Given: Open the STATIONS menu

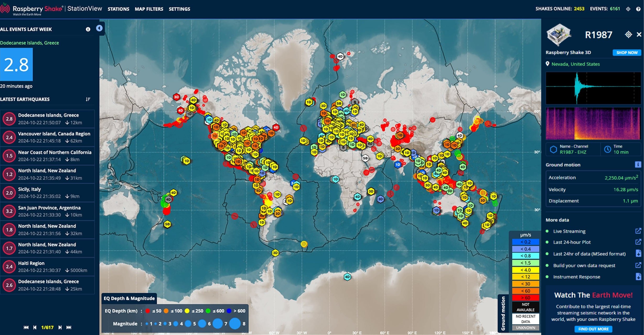Looking at the screenshot, I should coord(118,9).
